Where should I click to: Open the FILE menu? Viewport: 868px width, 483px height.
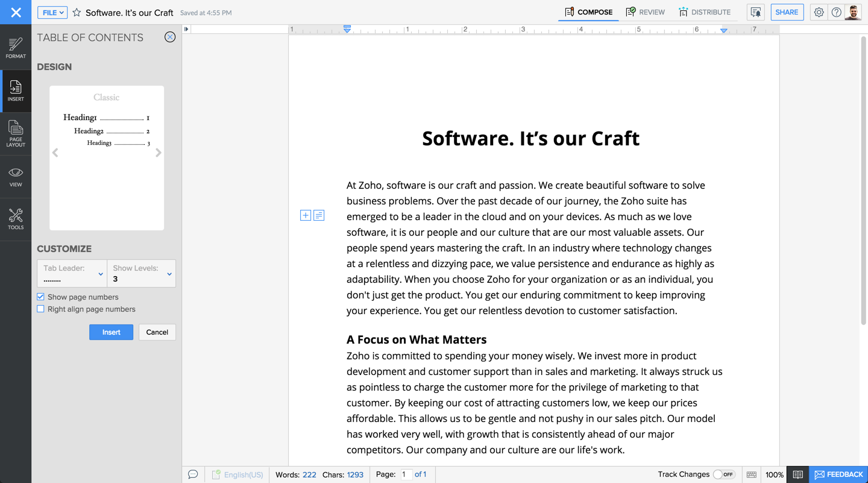click(52, 12)
